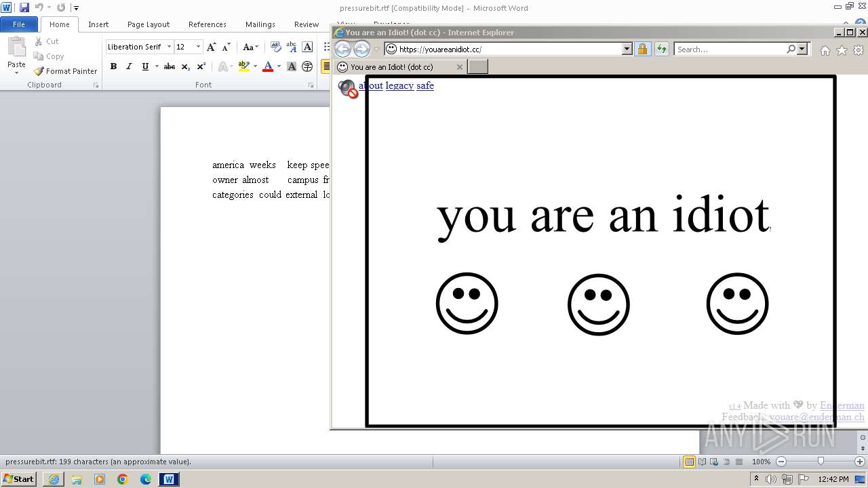
Task: Open highlight color dropdown arrow
Action: coord(255,66)
